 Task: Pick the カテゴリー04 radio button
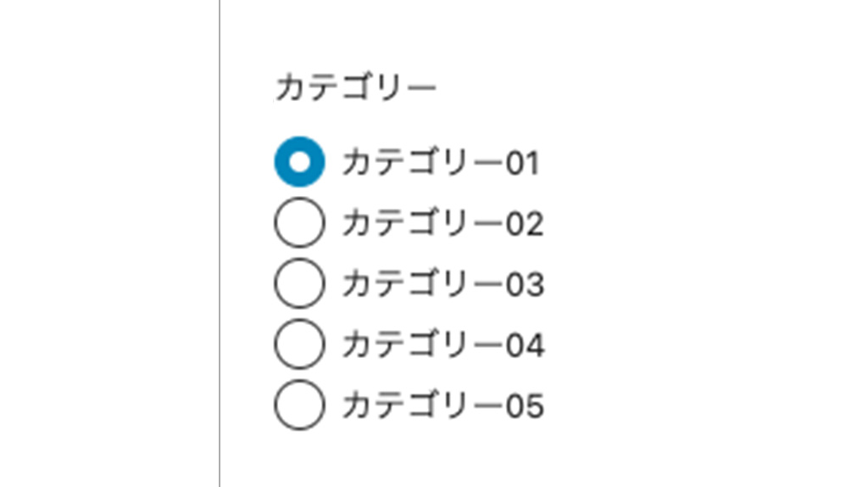(299, 344)
